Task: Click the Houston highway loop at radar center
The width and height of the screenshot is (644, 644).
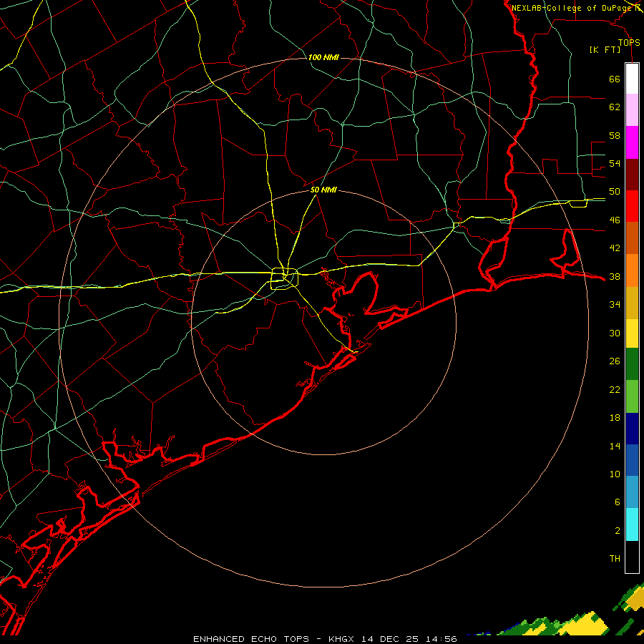Action: click(284, 278)
